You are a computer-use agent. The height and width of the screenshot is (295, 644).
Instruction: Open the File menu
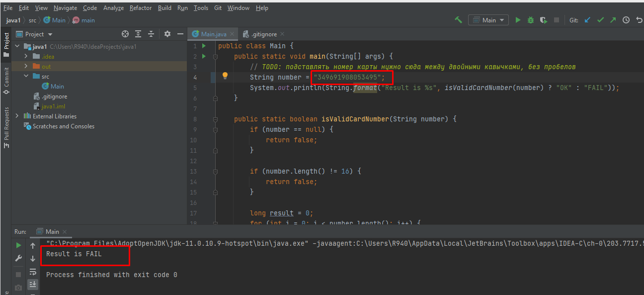coord(8,7)
